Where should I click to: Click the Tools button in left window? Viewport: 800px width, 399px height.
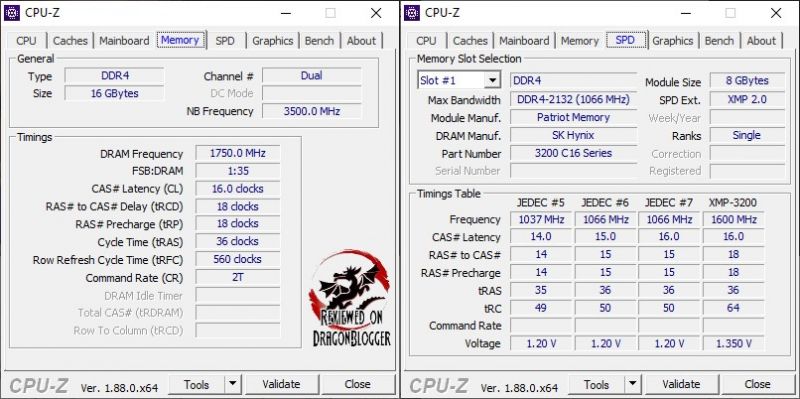tap(197, 384)
